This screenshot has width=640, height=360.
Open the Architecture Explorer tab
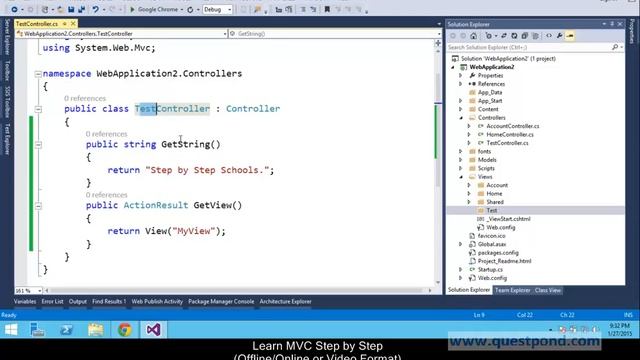[x=285, y=302]
